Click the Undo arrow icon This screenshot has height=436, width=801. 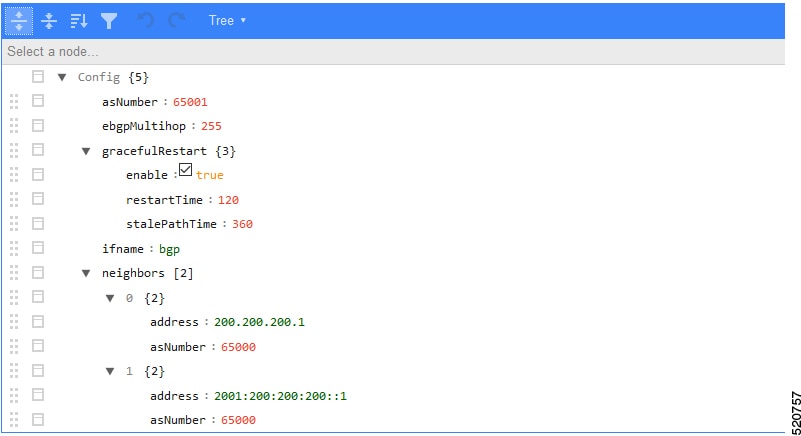[x=146, y=21]
